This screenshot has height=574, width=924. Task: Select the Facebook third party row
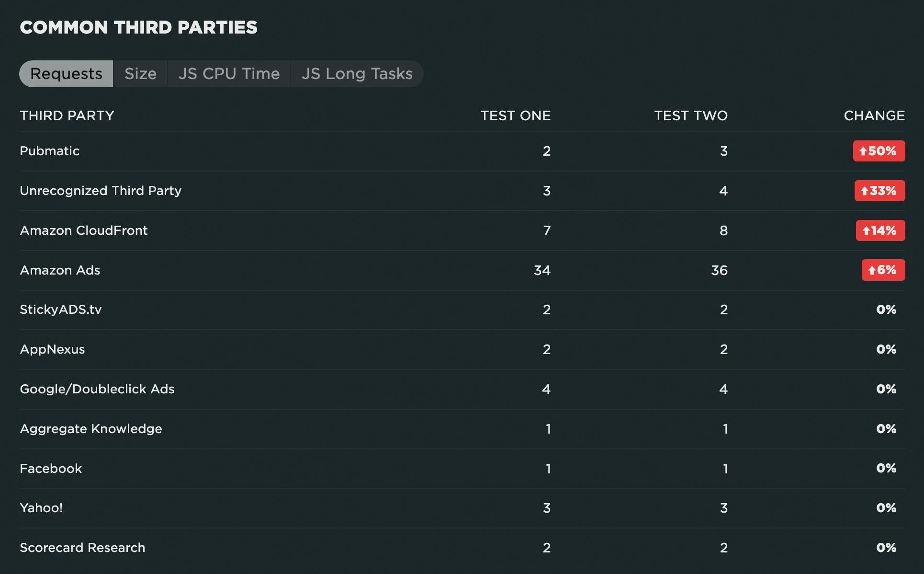tap(51, 469)
